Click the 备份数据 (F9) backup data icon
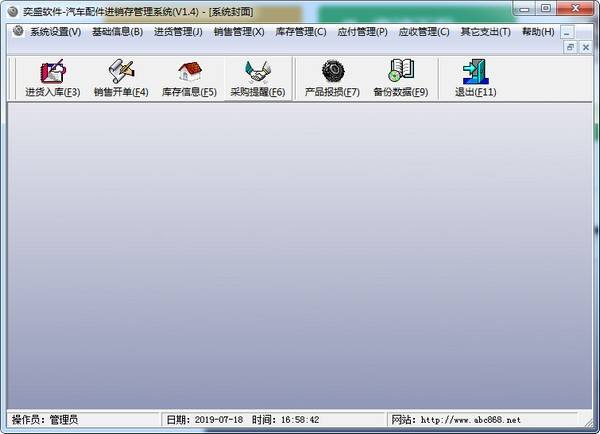This screenshot has width=600, height=434. click(400, 79)
